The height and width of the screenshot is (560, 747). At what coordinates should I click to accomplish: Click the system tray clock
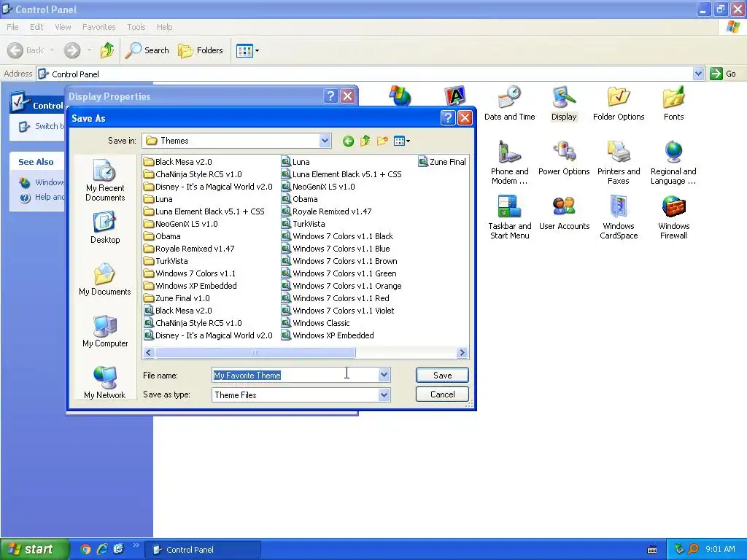point(720,549)
